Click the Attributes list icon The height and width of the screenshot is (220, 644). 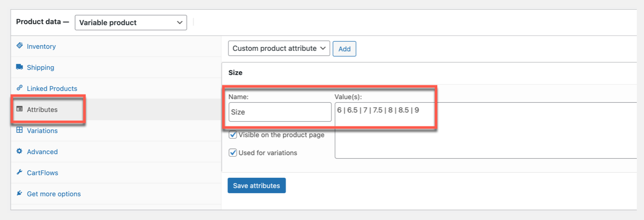[20, 109]
